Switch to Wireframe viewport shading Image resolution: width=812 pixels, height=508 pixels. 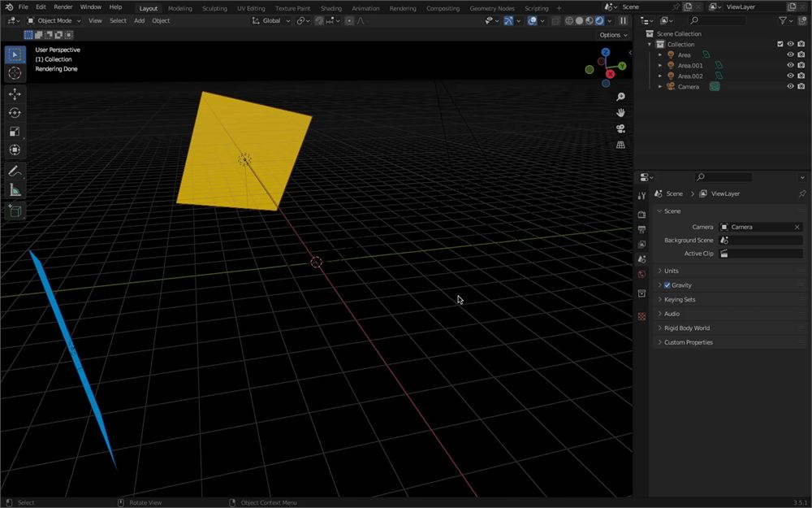tap(569, 21)
